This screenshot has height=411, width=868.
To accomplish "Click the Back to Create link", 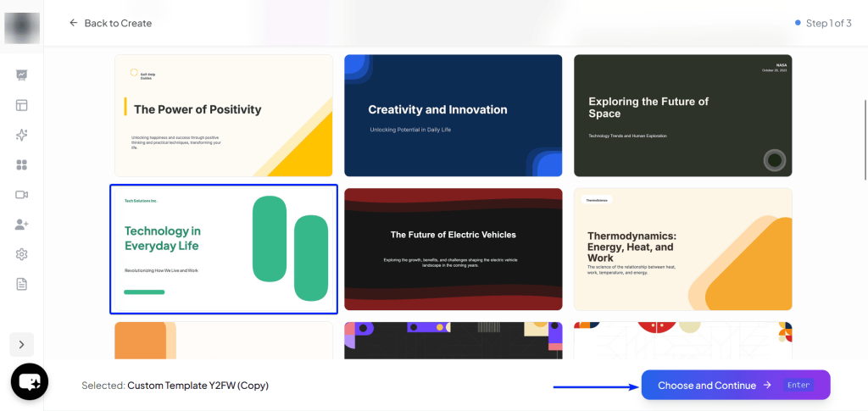I will coord(110,23).
